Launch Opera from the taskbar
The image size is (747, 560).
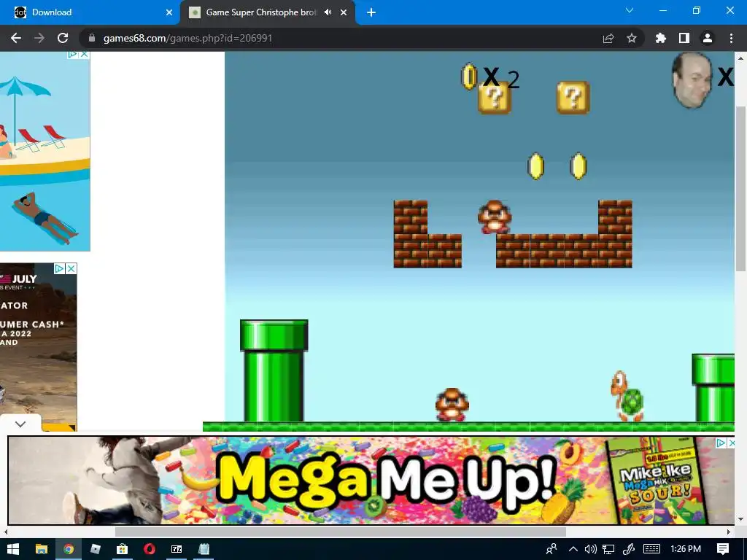pos(150,549)
